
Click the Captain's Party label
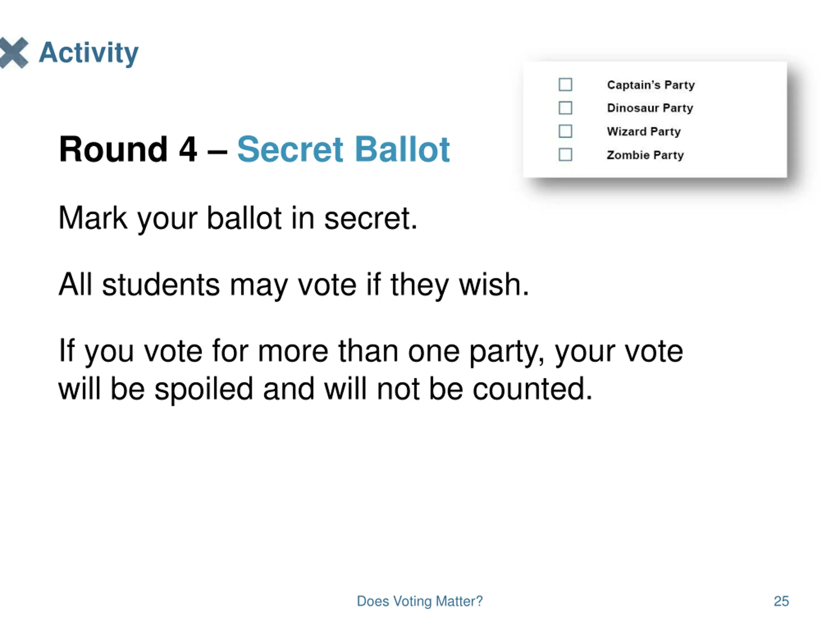651,85
